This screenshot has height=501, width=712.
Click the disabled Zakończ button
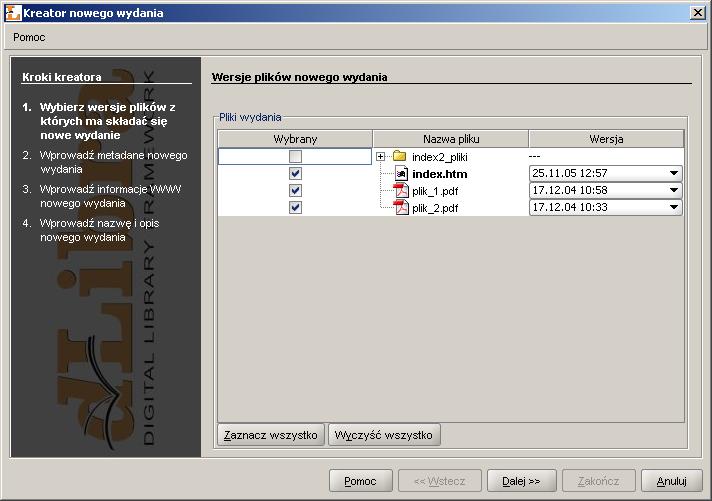[x=598, y=481]
